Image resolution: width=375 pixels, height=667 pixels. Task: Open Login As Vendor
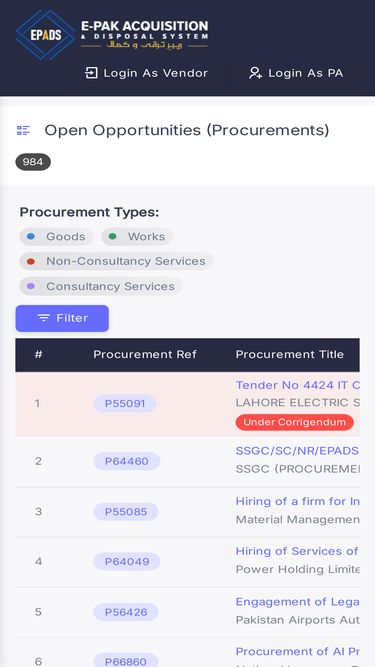[146, 73]
